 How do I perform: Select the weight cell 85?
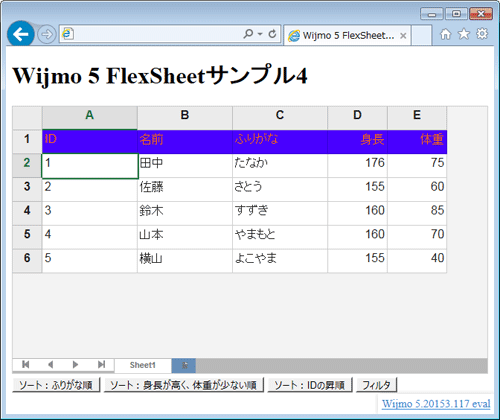coord(417,213)
